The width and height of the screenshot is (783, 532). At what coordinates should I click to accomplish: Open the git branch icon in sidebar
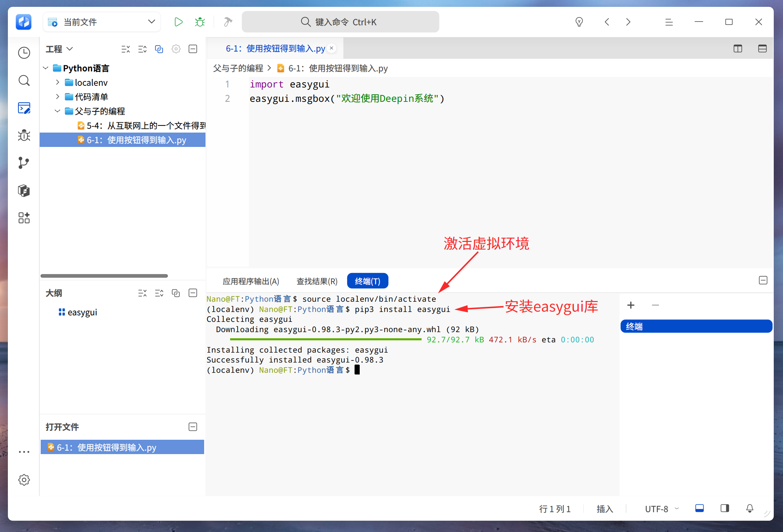coord(24,163)
